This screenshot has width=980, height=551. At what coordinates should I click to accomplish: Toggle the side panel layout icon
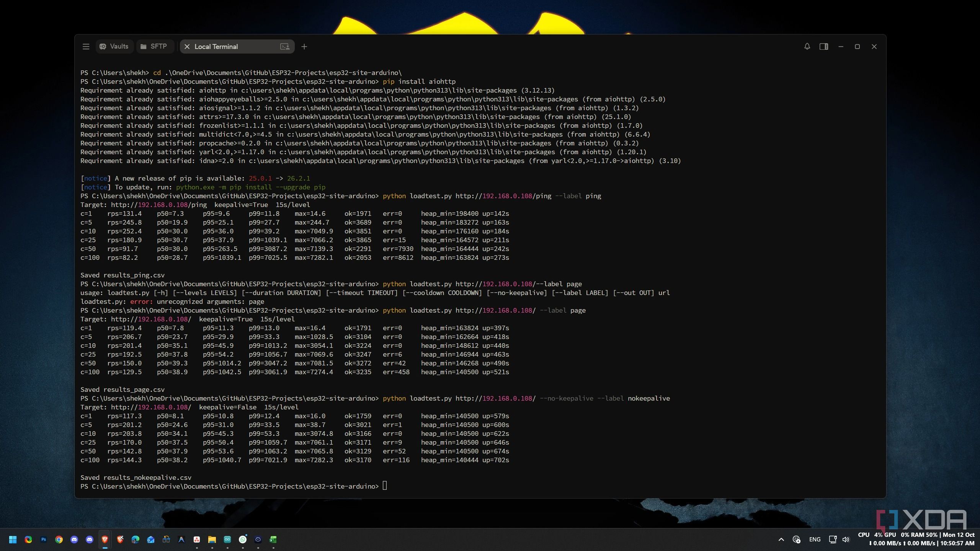(824, 47)
